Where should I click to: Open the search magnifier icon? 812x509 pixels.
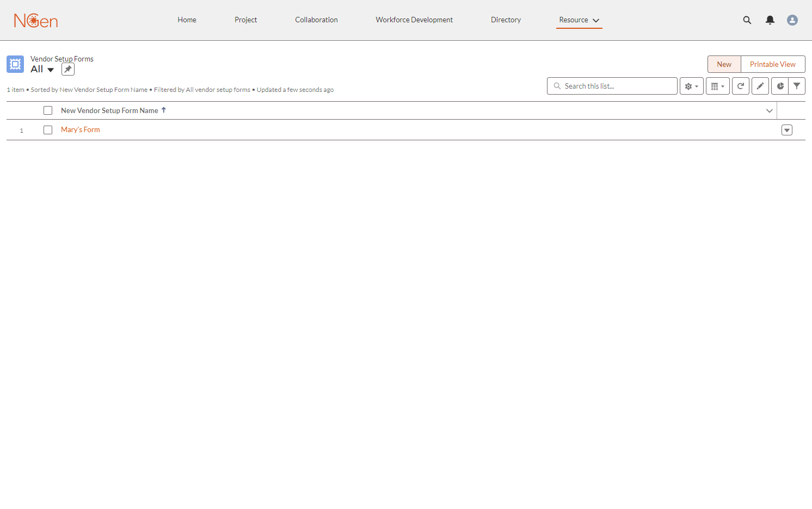[747, 20]
